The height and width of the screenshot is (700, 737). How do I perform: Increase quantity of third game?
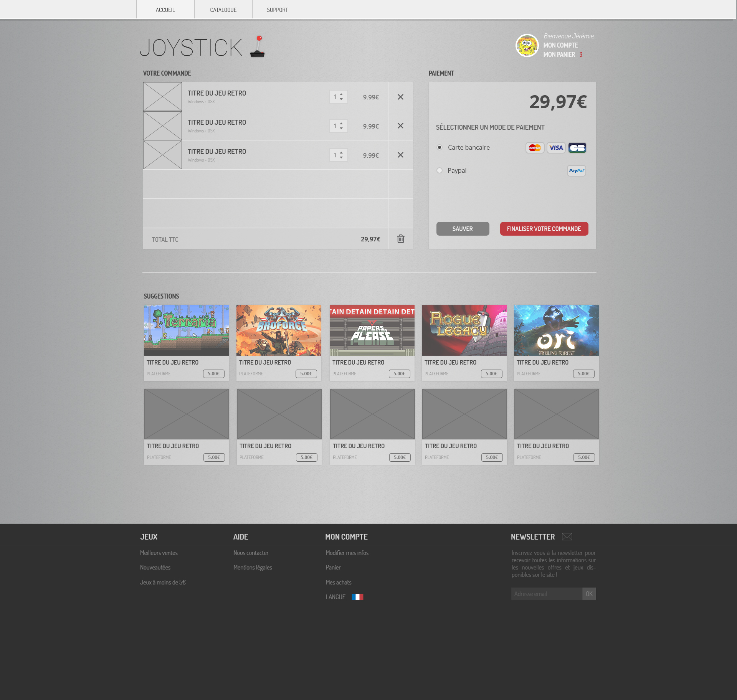click(341, 153)
